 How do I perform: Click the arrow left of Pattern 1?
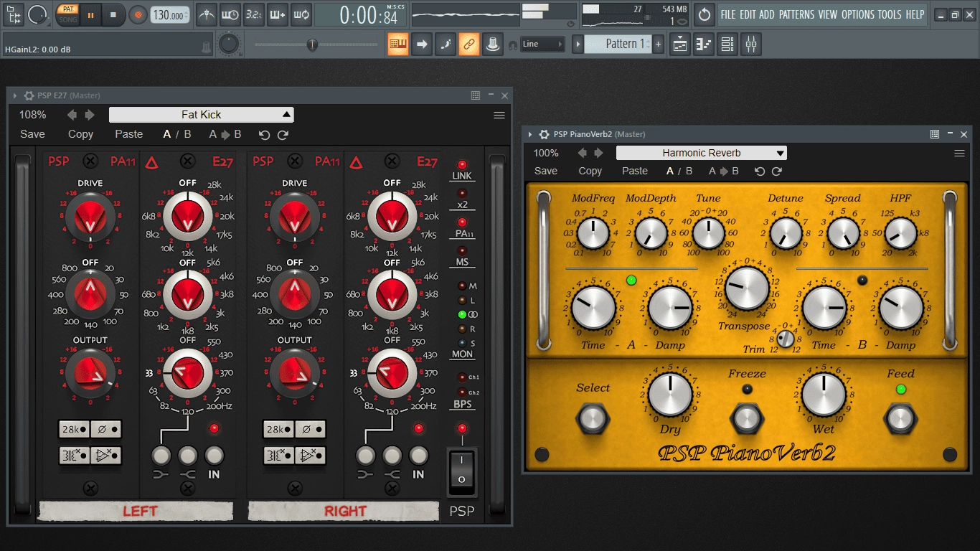(578, 44)
